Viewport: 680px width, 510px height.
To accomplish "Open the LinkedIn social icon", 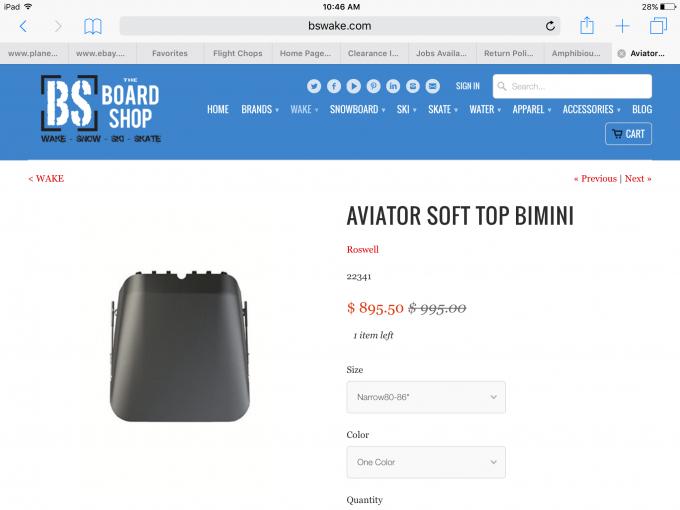I will point(393,86).
